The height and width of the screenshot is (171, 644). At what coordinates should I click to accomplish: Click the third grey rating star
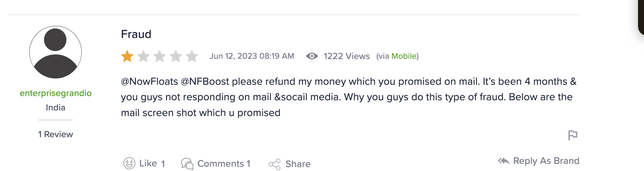[160, 56]
